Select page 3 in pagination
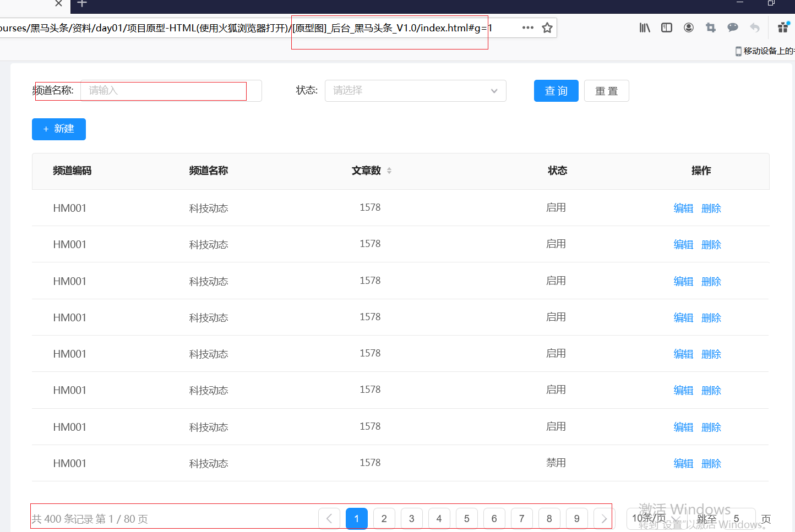 click(412, 519)
